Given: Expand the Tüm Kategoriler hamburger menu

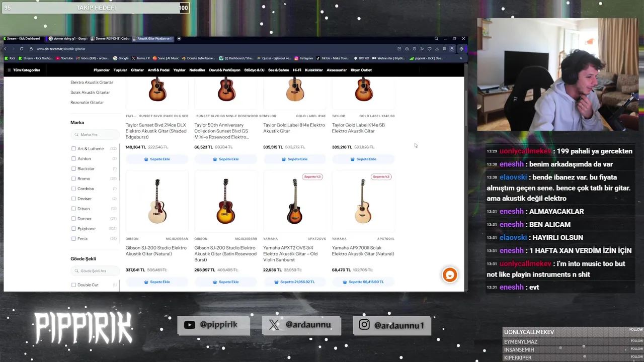Looking at the screenshot, I should click(24, 70).
